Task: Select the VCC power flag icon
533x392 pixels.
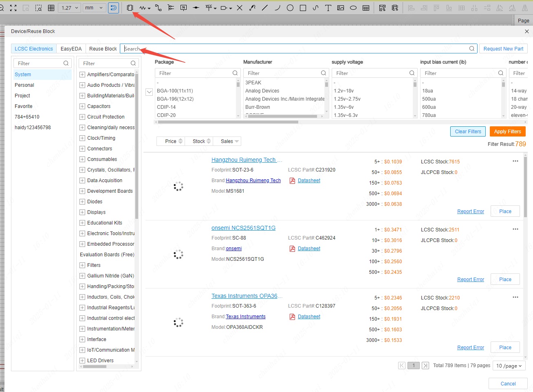Action: coord(209,8)
